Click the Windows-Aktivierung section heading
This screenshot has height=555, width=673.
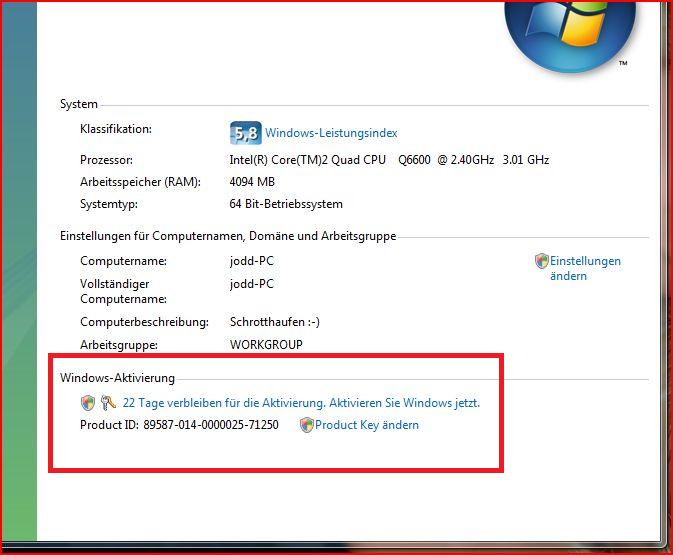pos(117,378)
